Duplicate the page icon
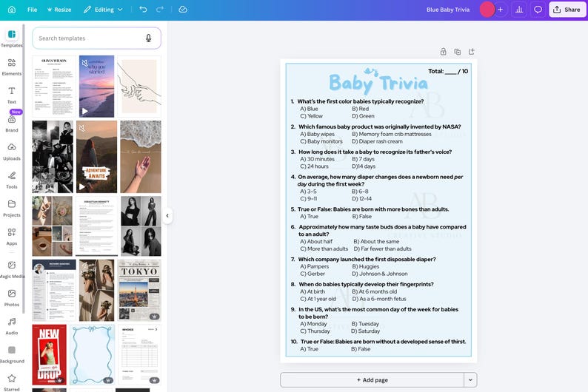The width and height of the screenshot is (588, 392). pyautogui.click(x=457, y=52)
